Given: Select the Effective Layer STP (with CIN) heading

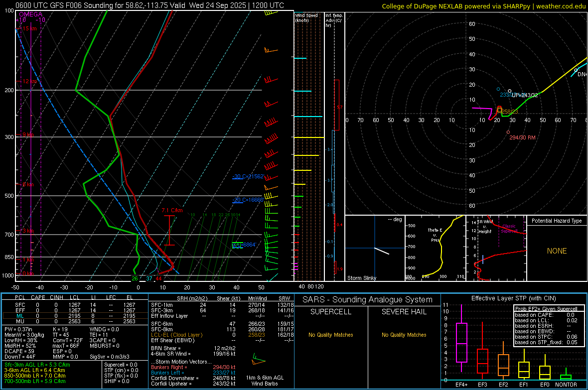Looking at the screenshot, I should tap(513, 298).
